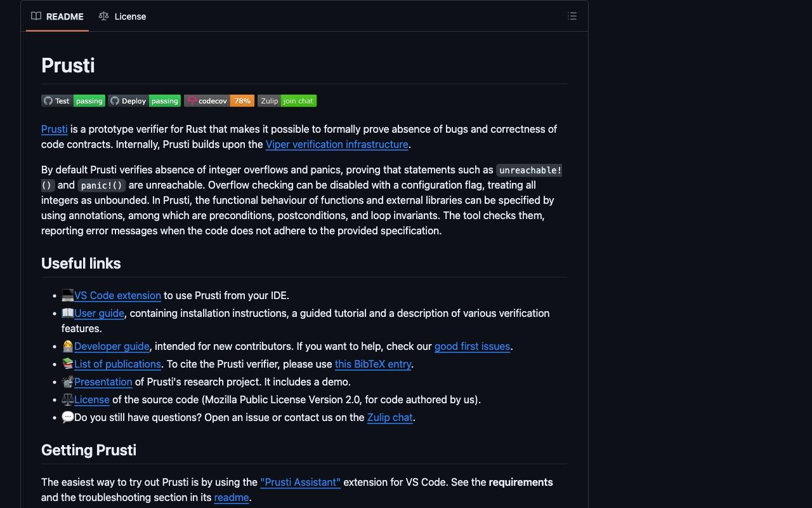Switch to the License tab
This screenshot has height=508, width=812.
point(122,17)
